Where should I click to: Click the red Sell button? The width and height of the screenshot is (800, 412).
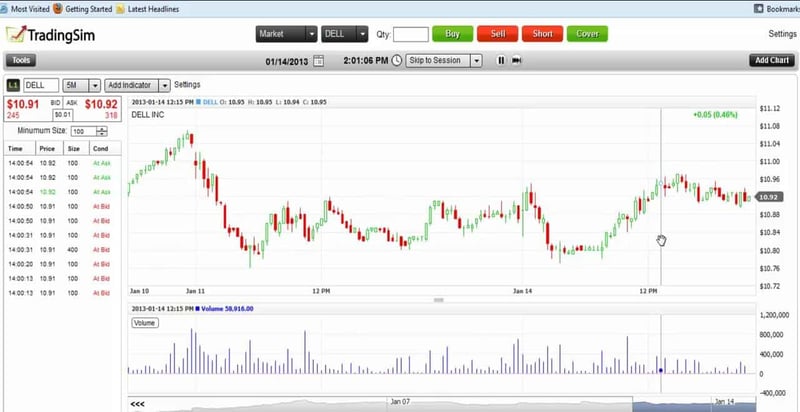pos(497,34)
